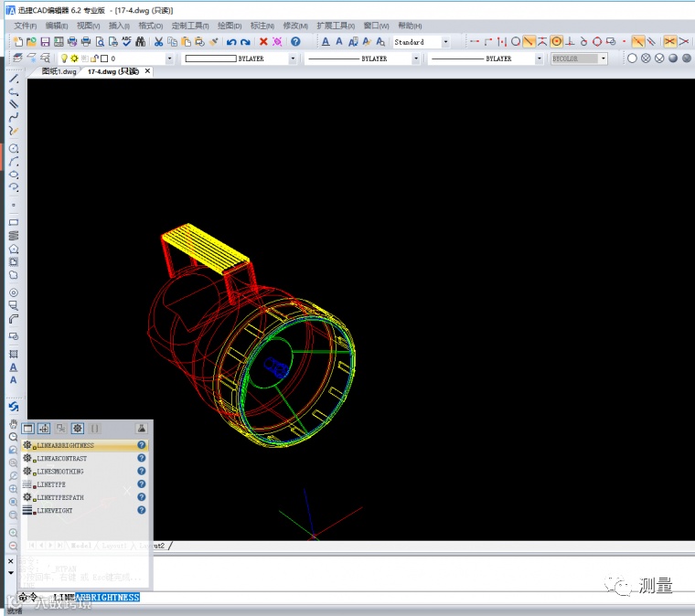Expand the layer name dropdown showing 0
The height and width of the screenshot is (616, 695).
[x=169, y=58]
